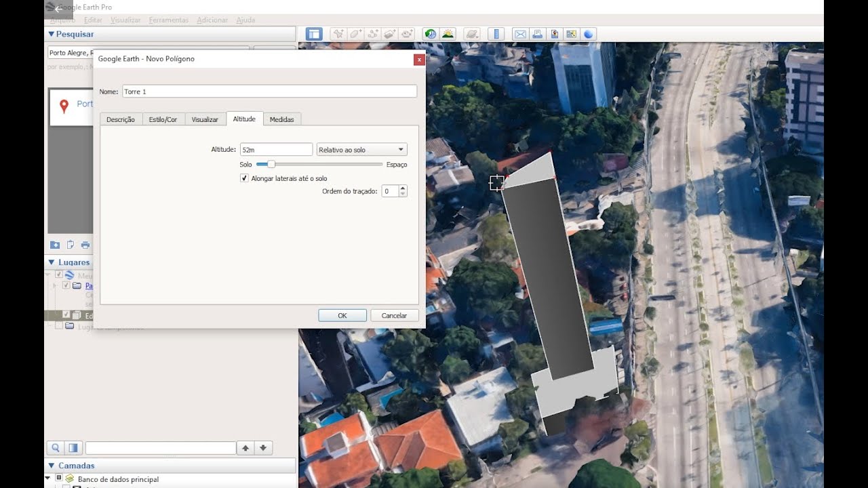Image resolution: width=868 pixels, height=488 pixels.
Task: Collapse 'Banco de dados principal' tree node
Action: pyautogui.click(x=48, y=479)
